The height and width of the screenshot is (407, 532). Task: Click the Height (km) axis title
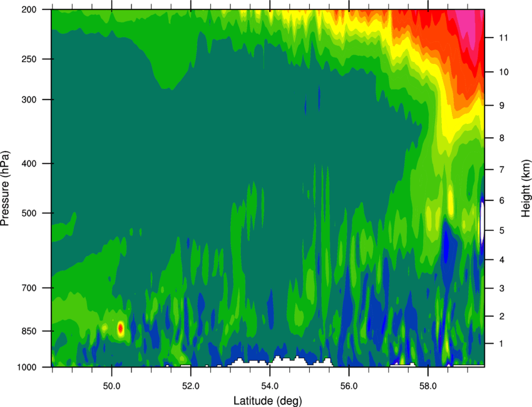(x=526, y=188)
